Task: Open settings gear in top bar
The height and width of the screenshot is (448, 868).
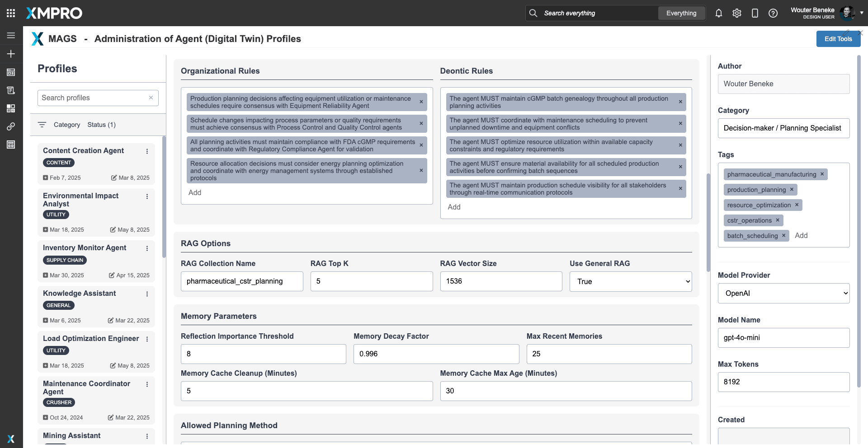Action: tap(736, 13)
